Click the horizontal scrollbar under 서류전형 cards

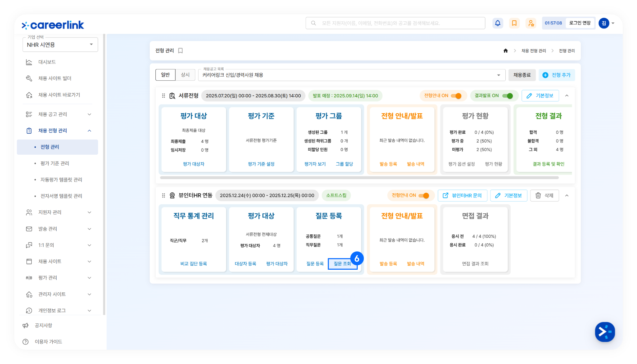point(359,177)
